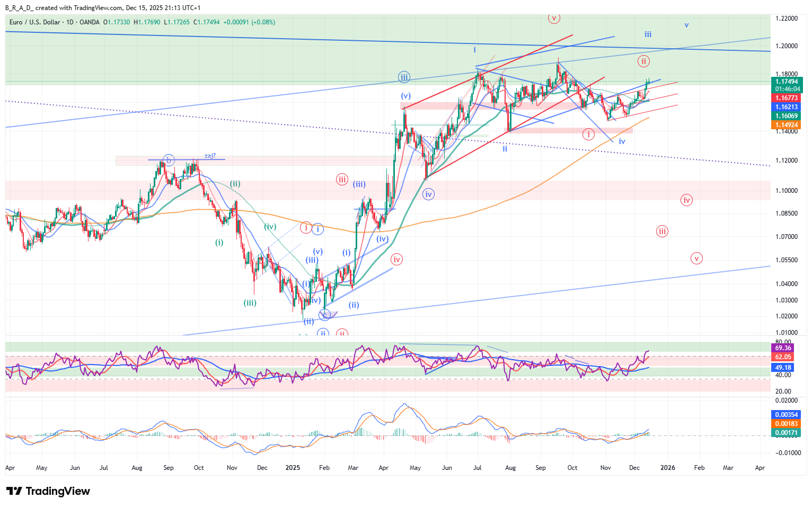Click the green 1.17494 current price label
This screenshot has width=812, height=507.
coord(787,82)
